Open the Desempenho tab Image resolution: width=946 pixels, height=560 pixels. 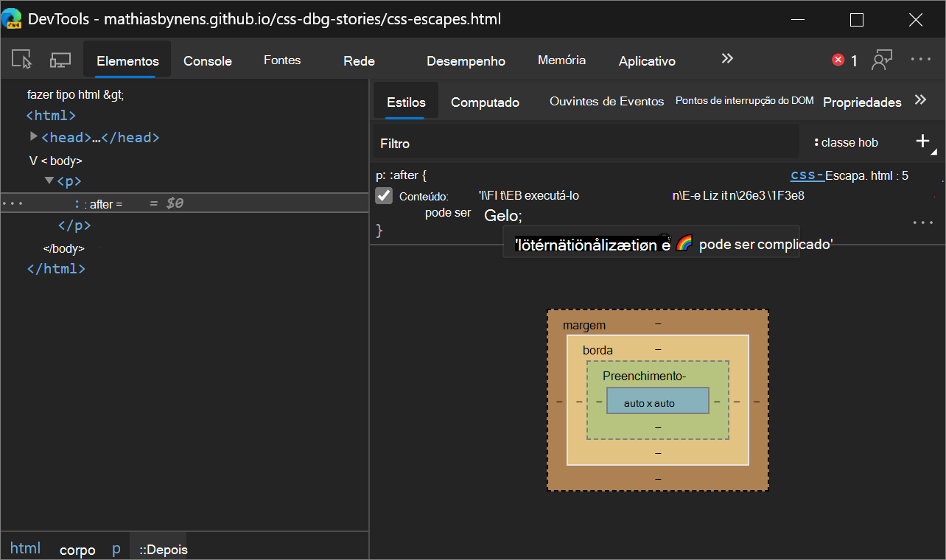pyautogui.click(x=466, y=61)
